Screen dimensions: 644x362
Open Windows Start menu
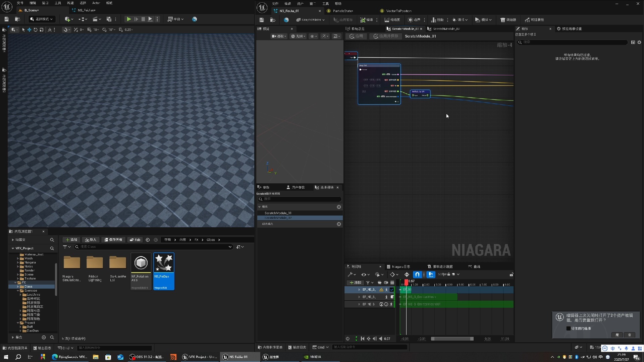click(x=6, y=357)
